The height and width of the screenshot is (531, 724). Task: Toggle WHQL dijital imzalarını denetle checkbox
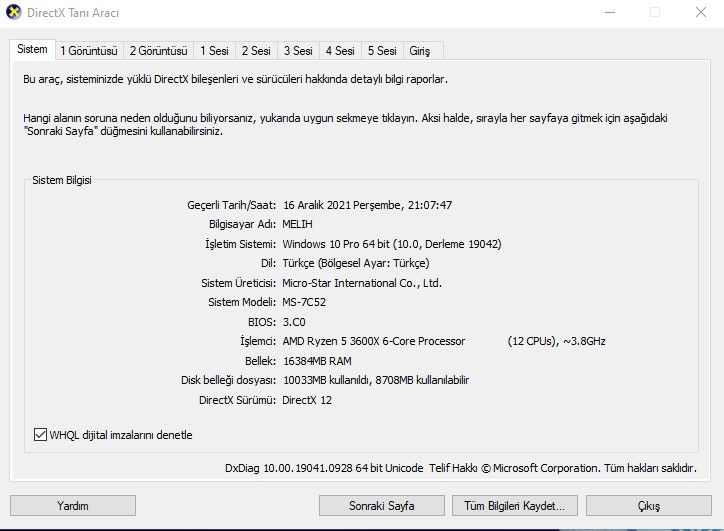[x=40, y=434]
